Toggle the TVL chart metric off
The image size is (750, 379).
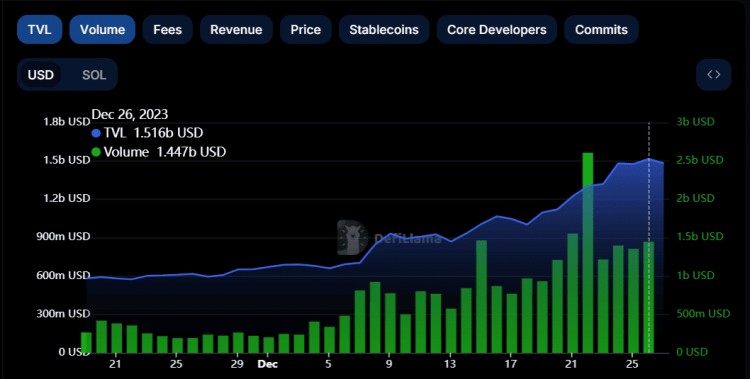coord(39,30)
